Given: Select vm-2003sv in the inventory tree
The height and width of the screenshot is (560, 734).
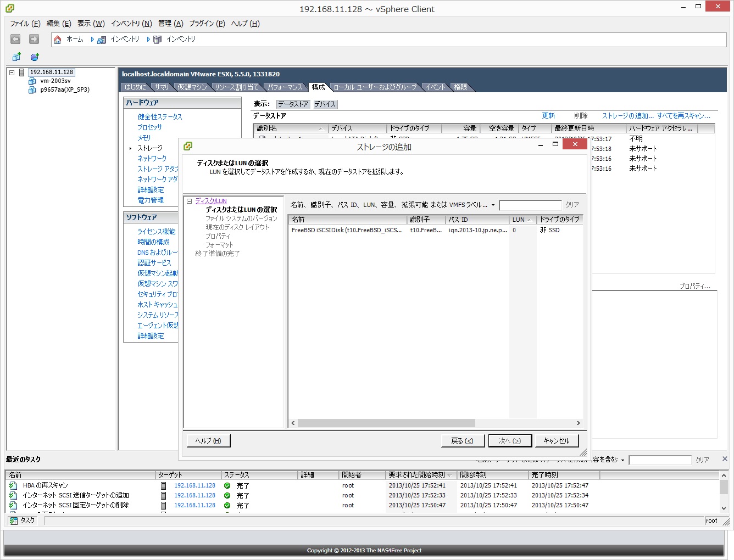Looking at the screenshot, I should (55, 81).
